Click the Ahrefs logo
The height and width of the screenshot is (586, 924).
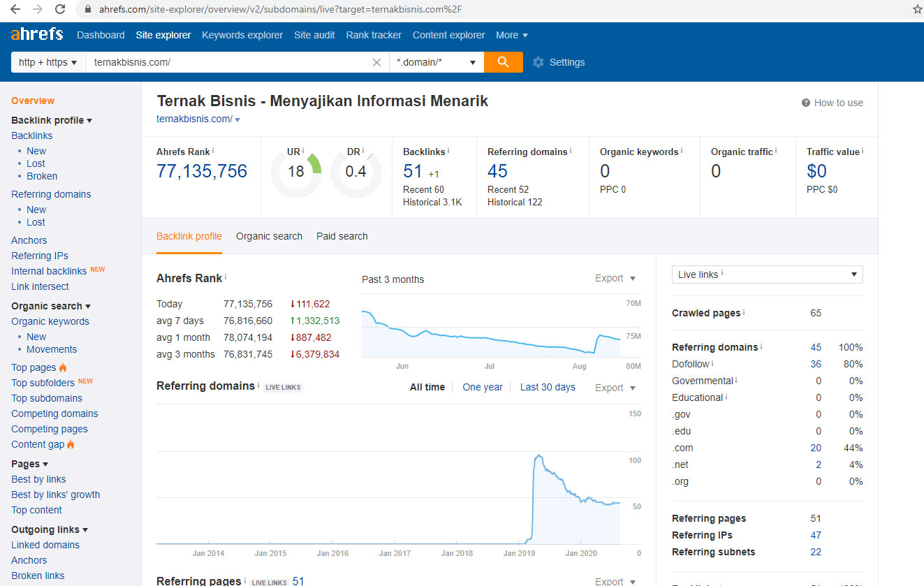[x=37, y=34]
